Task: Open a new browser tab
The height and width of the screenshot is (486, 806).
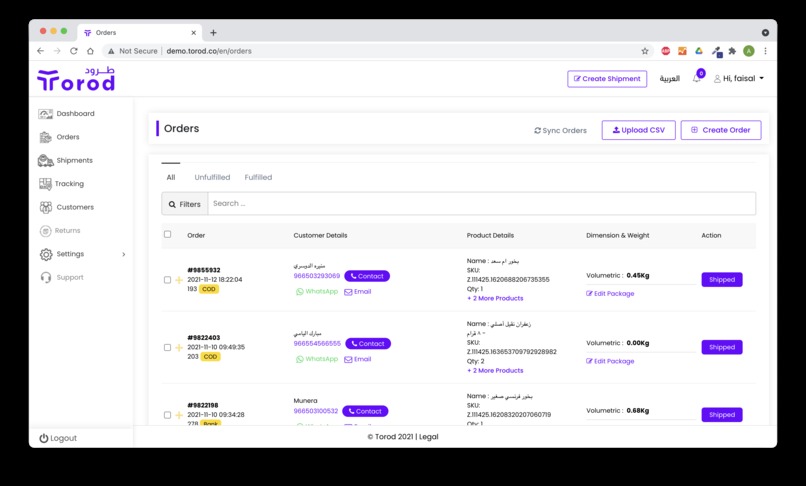Action: (x=213, y=32)
